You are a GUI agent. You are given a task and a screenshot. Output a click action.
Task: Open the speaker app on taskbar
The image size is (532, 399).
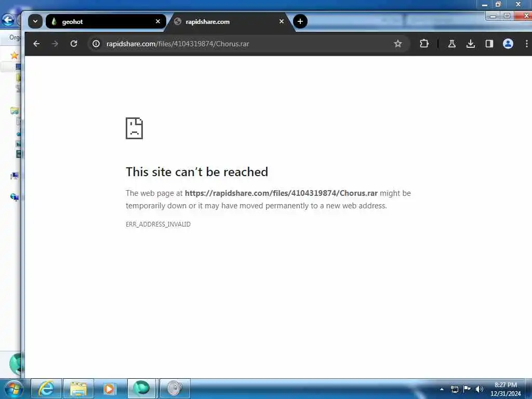point(175,389)
